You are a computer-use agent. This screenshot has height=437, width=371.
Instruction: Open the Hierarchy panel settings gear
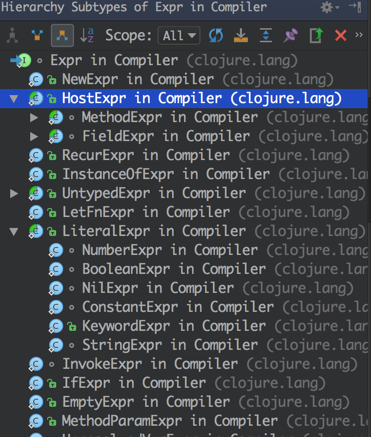click(x=329, y=7)
